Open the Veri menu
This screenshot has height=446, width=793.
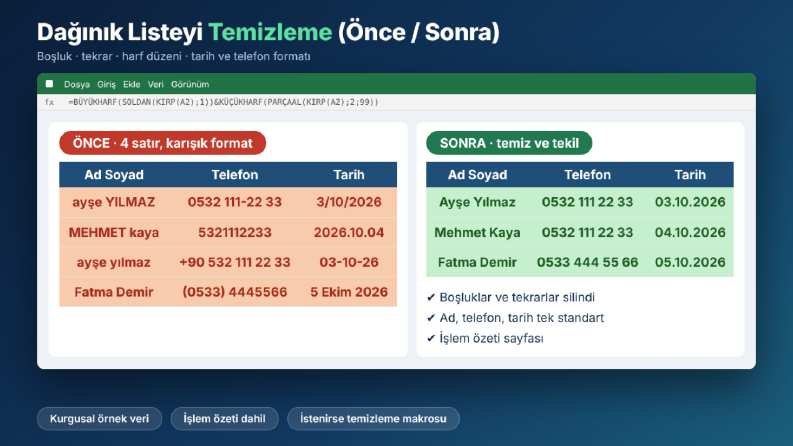155,84
